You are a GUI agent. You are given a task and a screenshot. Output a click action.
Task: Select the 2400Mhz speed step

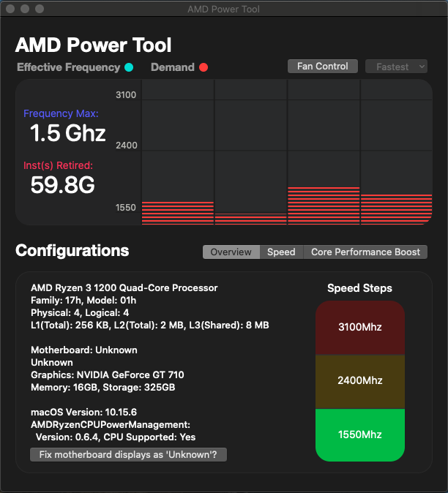click(x=359, y=381)
